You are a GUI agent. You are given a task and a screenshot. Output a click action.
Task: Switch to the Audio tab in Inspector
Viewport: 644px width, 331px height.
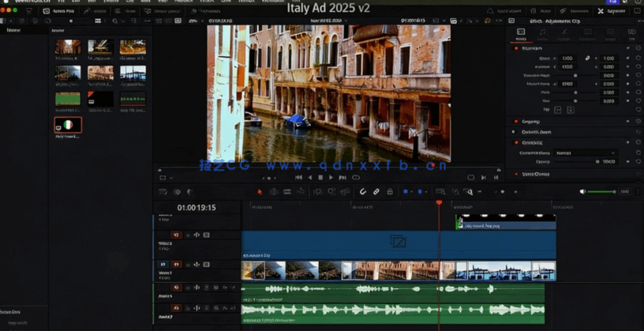(542, 34)
